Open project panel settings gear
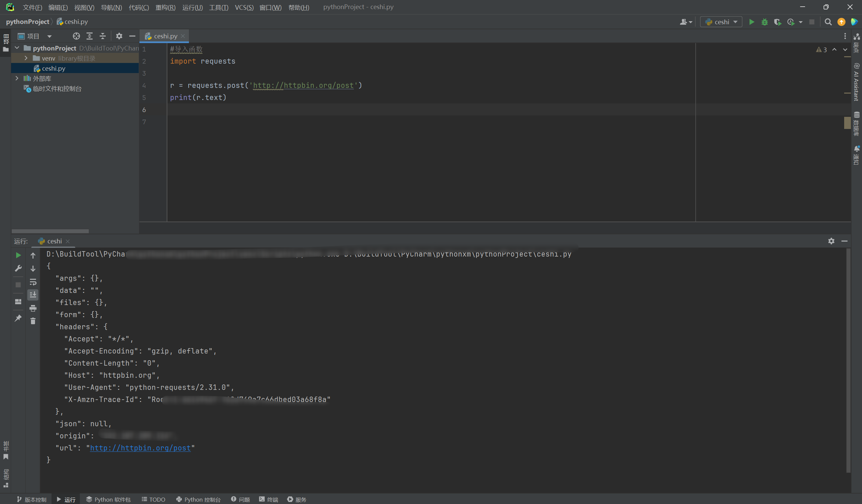862x504 pixels. pyautogui.click(x=119, y=36)
